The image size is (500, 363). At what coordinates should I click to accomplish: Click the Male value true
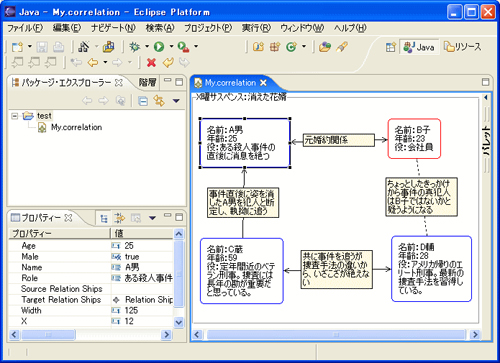tap(132, 257)
